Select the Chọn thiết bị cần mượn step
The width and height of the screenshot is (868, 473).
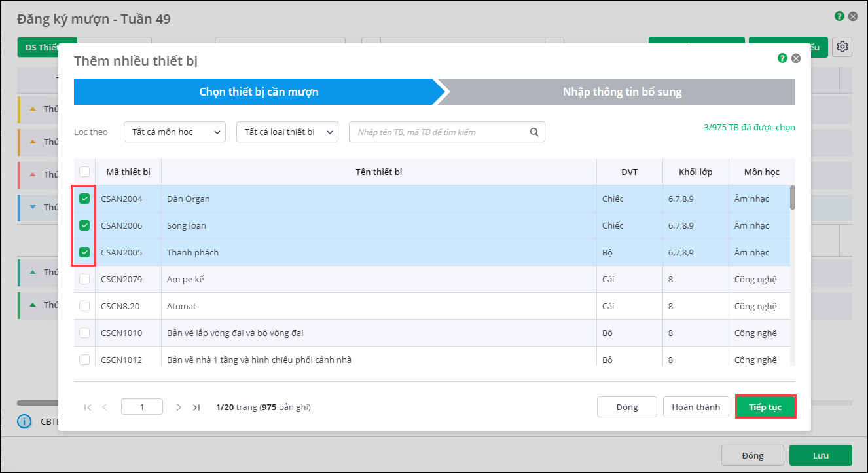tap(259, 92)
